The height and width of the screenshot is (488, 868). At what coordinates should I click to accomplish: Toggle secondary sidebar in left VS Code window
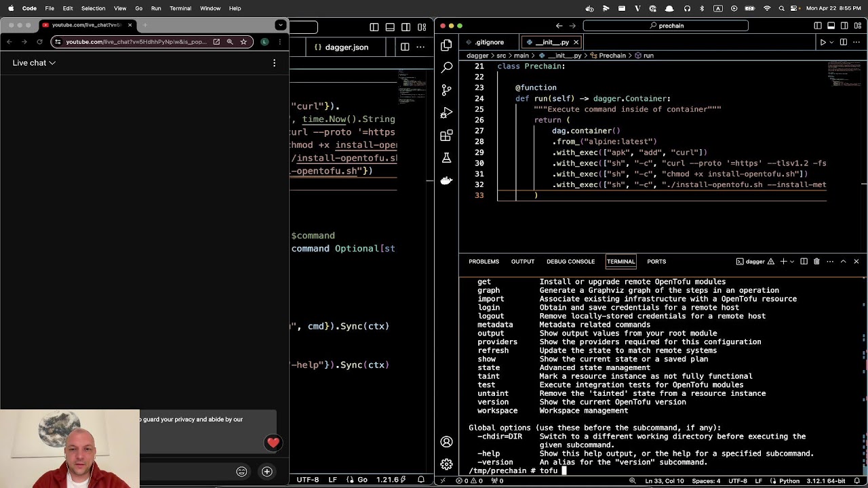(x=406, y=27)
